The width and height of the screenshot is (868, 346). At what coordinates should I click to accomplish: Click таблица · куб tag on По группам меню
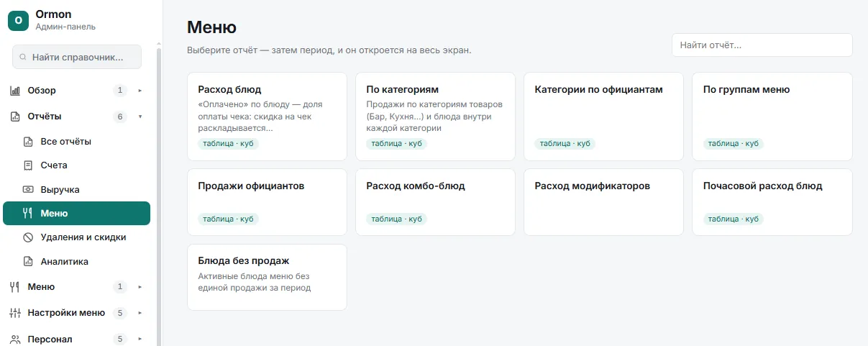[733, 144]
